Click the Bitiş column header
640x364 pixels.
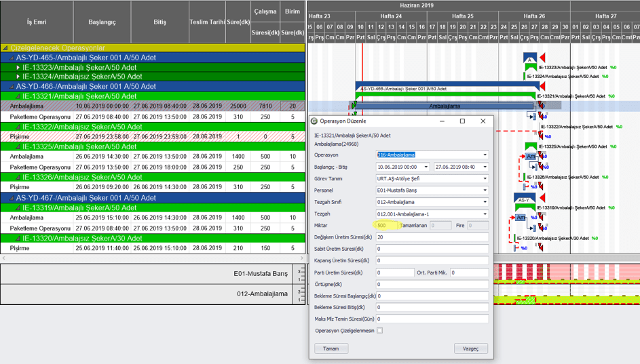pos(160,22)
